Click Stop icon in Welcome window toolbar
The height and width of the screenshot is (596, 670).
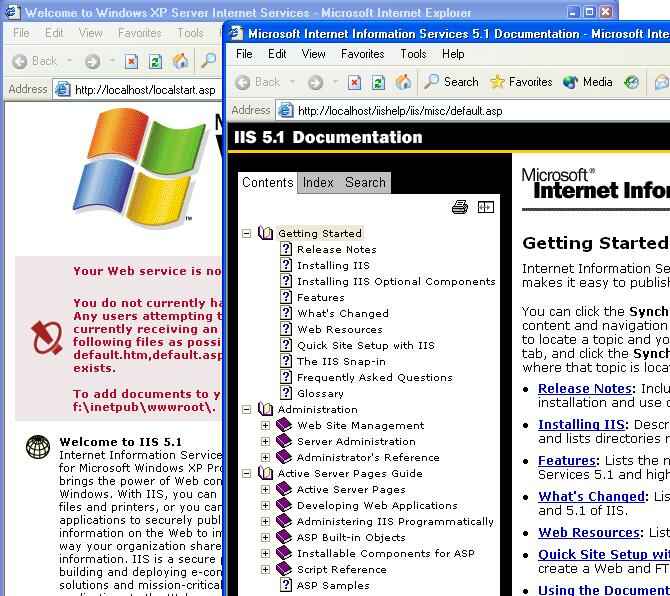pyautogui.click(x=132, y=62)
